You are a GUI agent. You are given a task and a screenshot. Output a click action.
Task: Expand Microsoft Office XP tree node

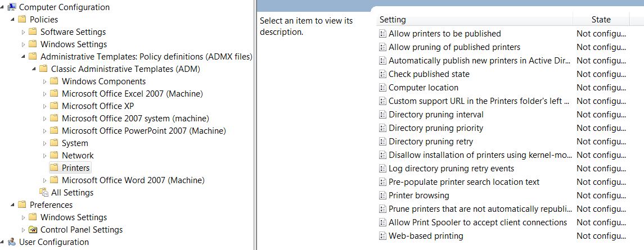[45, 106]
